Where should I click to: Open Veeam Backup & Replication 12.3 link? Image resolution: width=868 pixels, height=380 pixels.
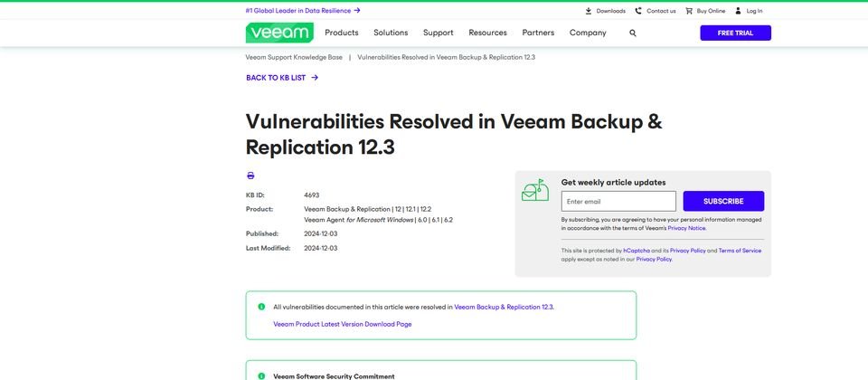pyautogui.click(x=504, y=307)
